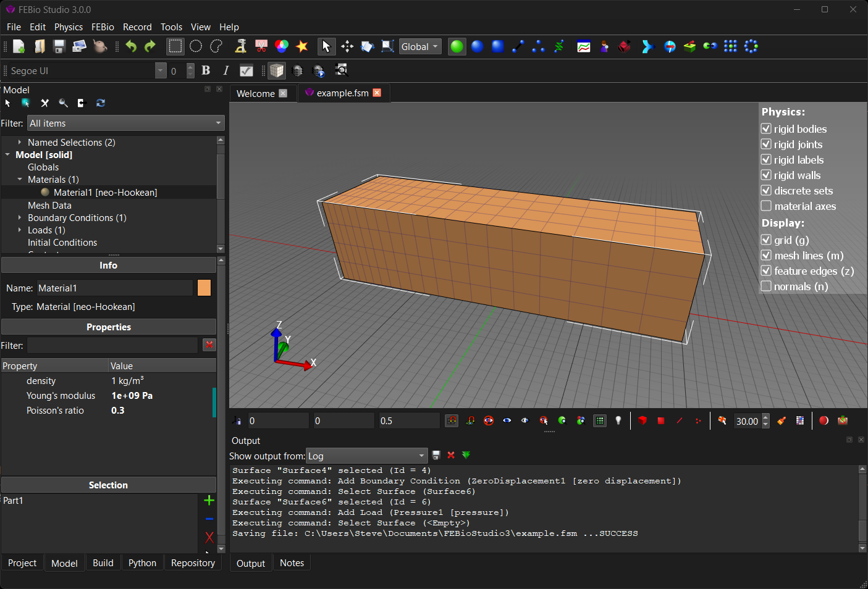Open the Repository panel tab

(x=193, y=563)
